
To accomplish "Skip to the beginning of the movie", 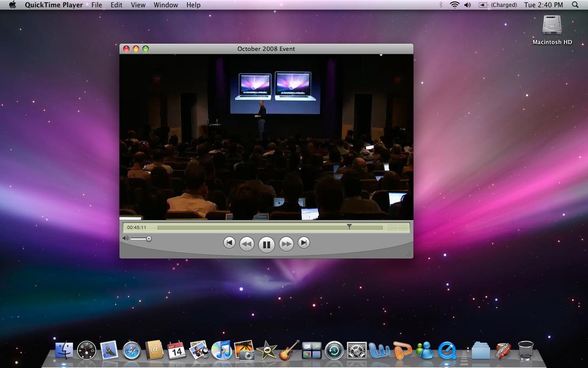I will (229, 242).
